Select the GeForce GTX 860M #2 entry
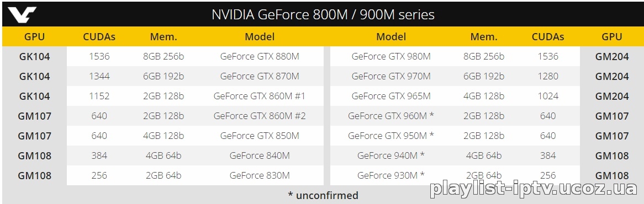 pos(260,116)
